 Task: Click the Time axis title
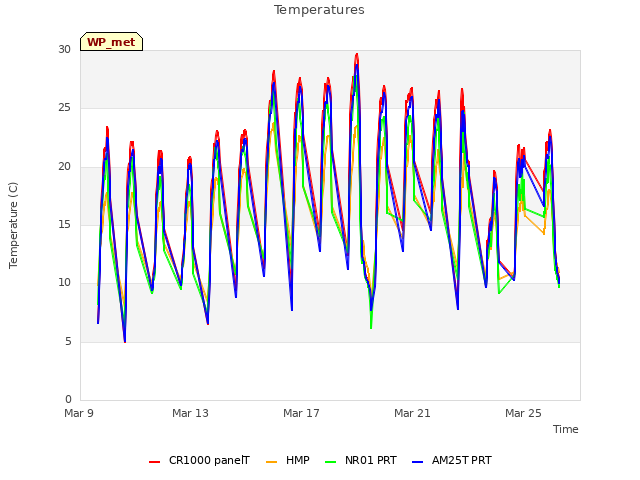coord(566,429)
